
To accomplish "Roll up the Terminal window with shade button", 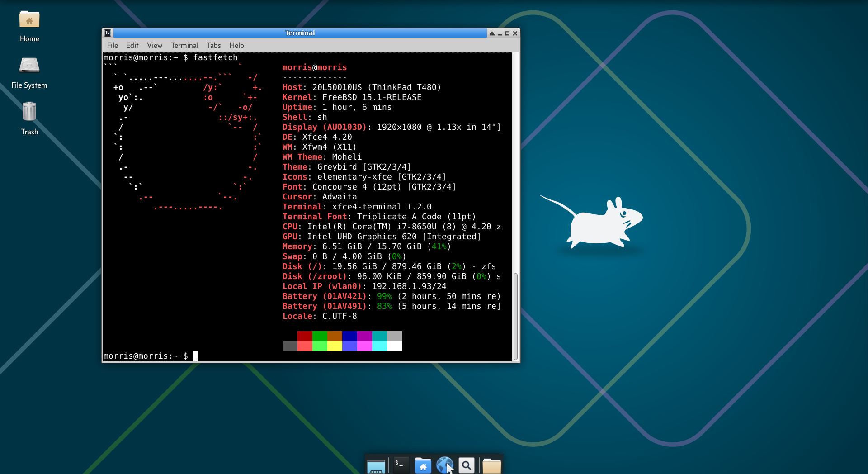I will pos(492,33).
